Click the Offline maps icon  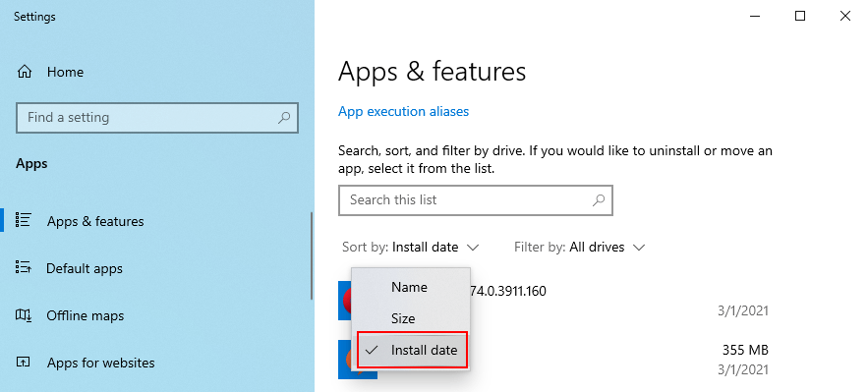[23, 315]
